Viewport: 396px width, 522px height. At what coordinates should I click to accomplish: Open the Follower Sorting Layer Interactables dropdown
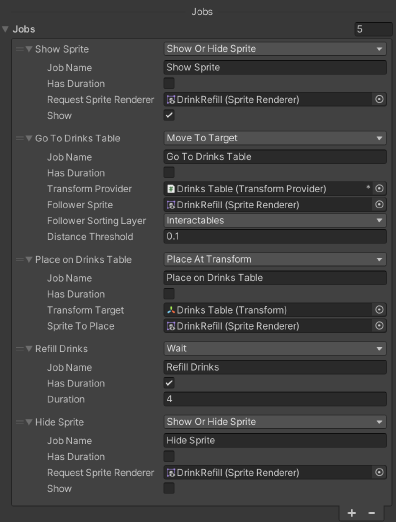tap(275, 220)
